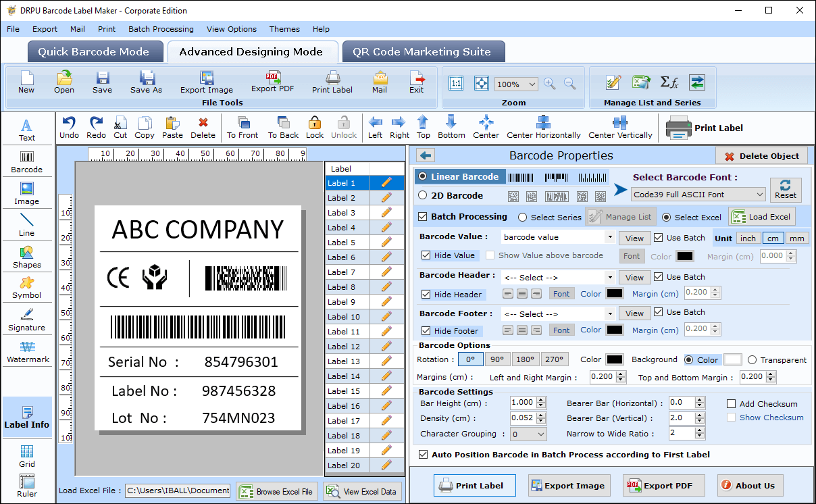Viewport: 816px width, 504px height.
Task: Open a file with the Open icon
Action: 64,82
